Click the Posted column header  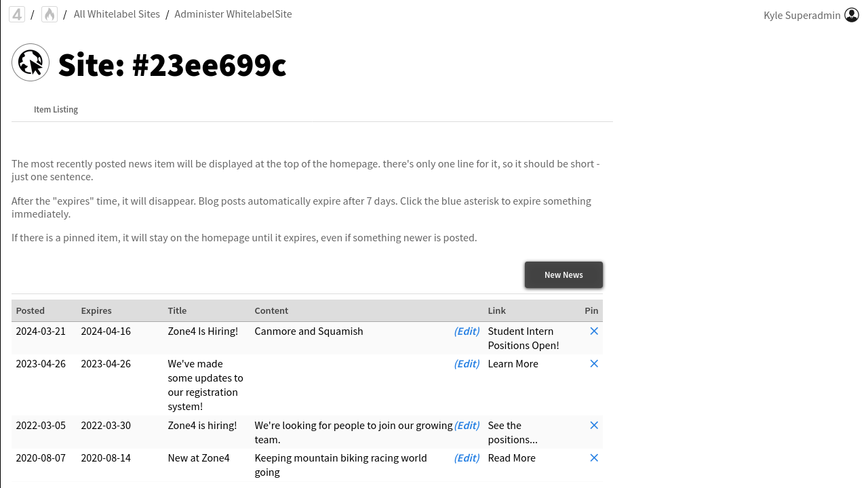(x=31, y=310)
